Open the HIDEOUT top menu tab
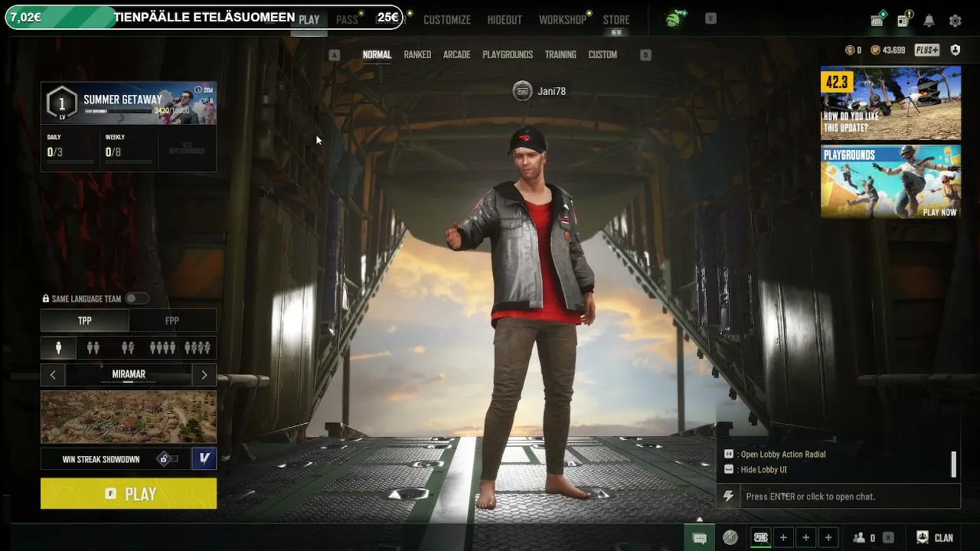This screenshot has width=980, height=551. click(x=505, y=20)
